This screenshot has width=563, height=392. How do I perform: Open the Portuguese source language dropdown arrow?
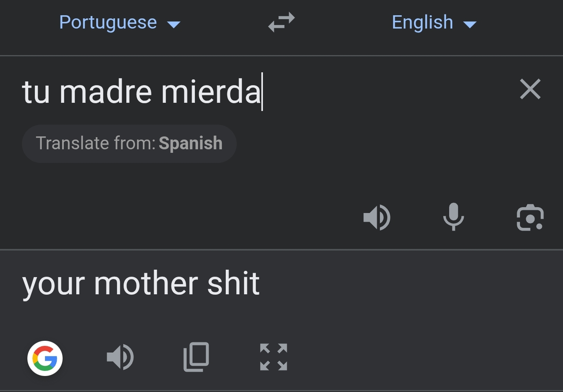[174, 25]
